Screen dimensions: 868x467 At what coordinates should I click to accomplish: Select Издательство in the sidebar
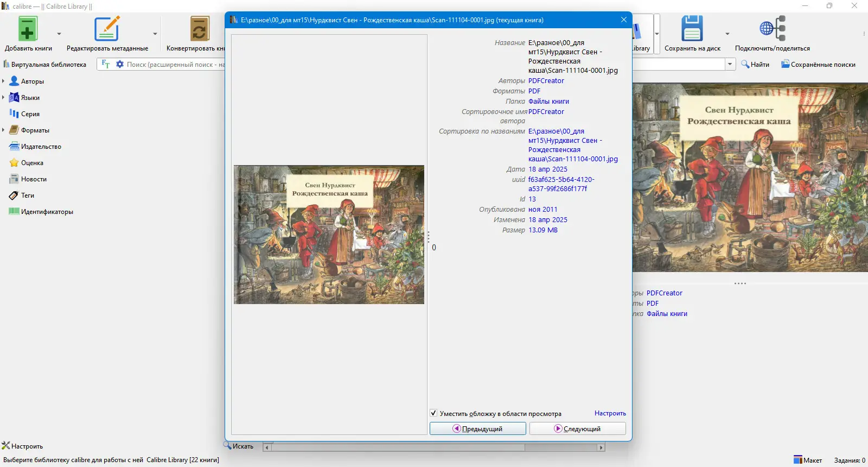coord(41,147)
